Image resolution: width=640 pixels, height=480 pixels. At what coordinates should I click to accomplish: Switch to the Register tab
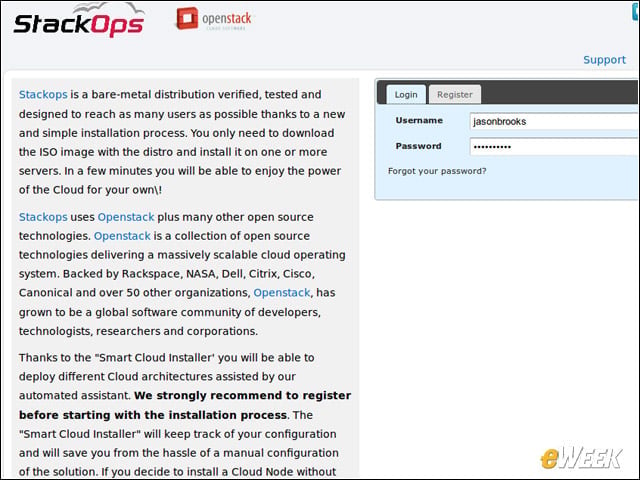pyautogui.click(x=455, y=94)
